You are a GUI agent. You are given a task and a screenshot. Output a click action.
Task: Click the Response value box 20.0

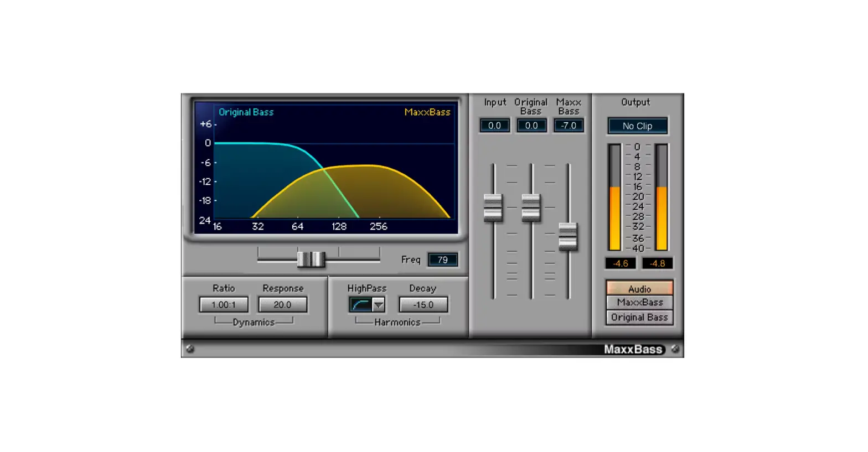coord(282,305)
